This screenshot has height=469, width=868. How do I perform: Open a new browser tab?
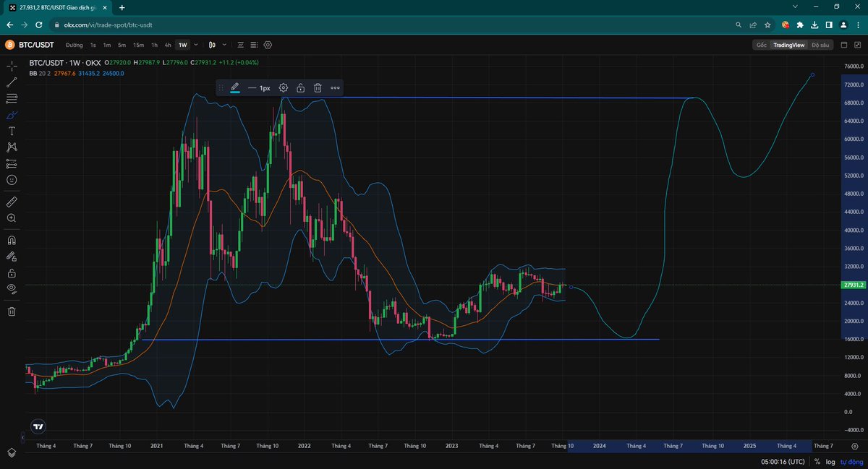pos(122,7)
